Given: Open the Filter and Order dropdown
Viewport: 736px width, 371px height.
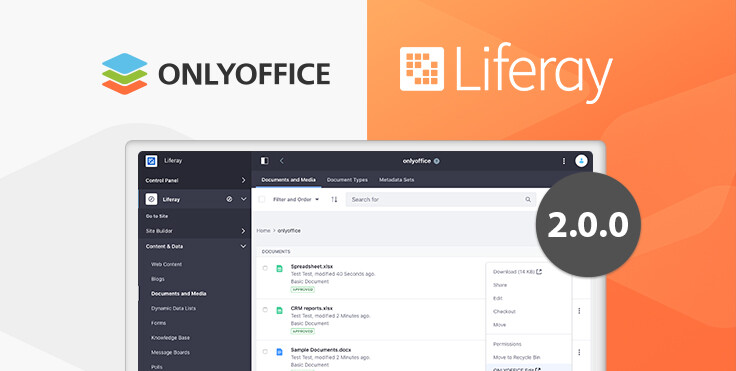Looking at the screenshot, I should point(296,200).
